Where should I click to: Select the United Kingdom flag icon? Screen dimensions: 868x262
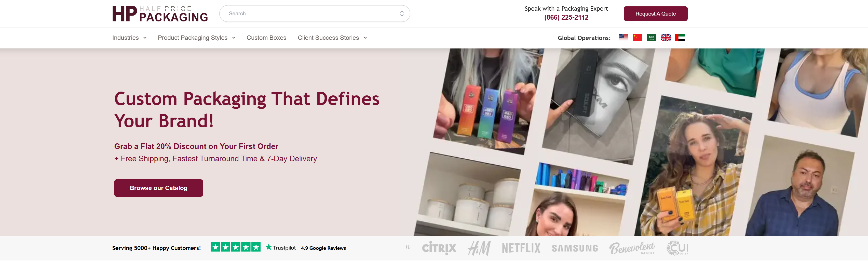point(666,38)
